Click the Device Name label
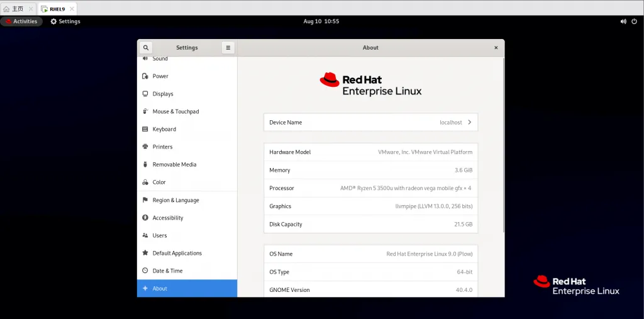This screenshot has height=319, width=644. click(x=286, y=123)
